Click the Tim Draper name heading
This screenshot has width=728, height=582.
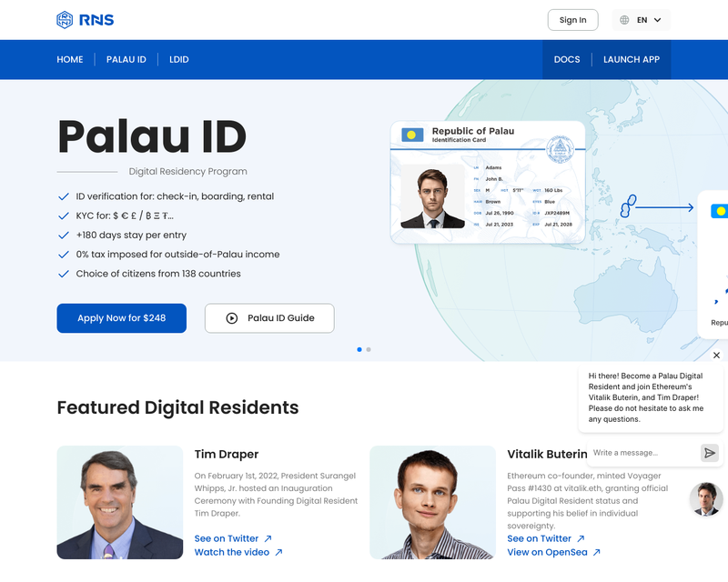tap(226, 455)
